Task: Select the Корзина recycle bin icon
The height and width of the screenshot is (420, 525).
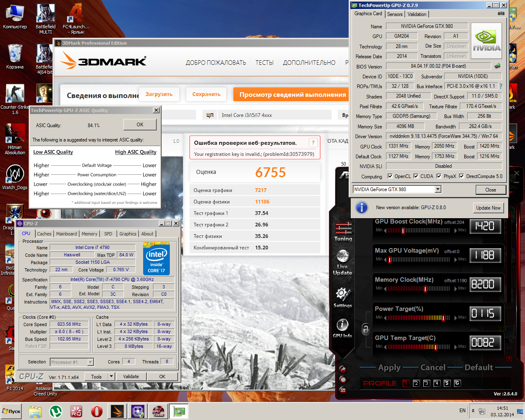Action: pyautogui.click(x=15, y=57)
